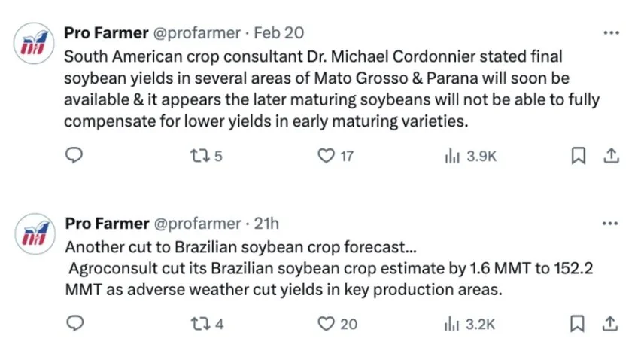Reply to the Agroconsult soybean tweet
644x360 pixels.
(75, 323)
